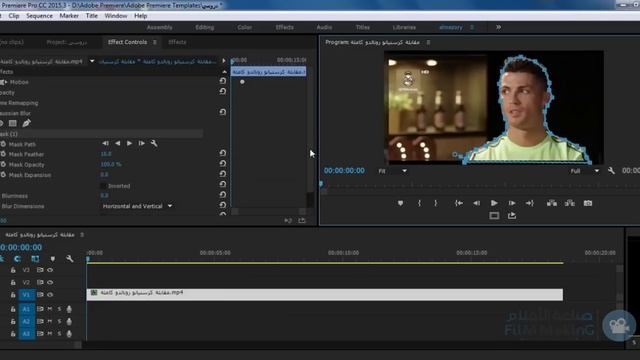
Task: Step forward one frame in Program monitor
Action: pyautogui.click(x=512, y=203)
